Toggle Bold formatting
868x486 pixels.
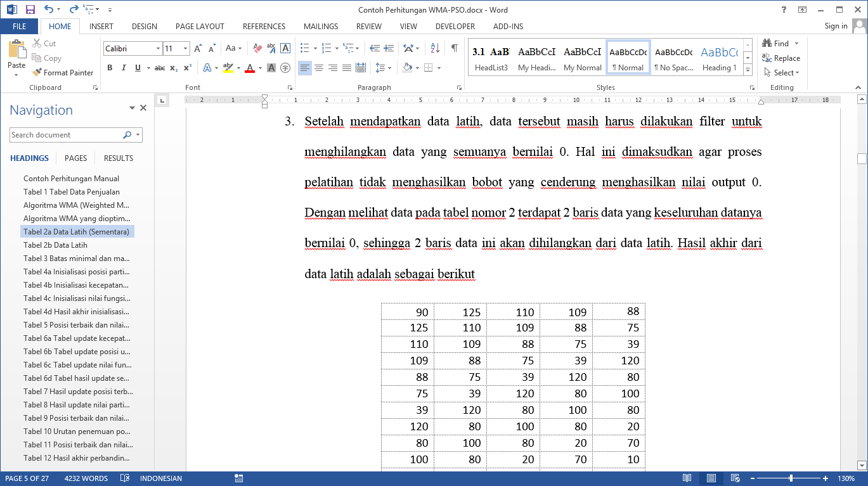[x=110, y=68]
